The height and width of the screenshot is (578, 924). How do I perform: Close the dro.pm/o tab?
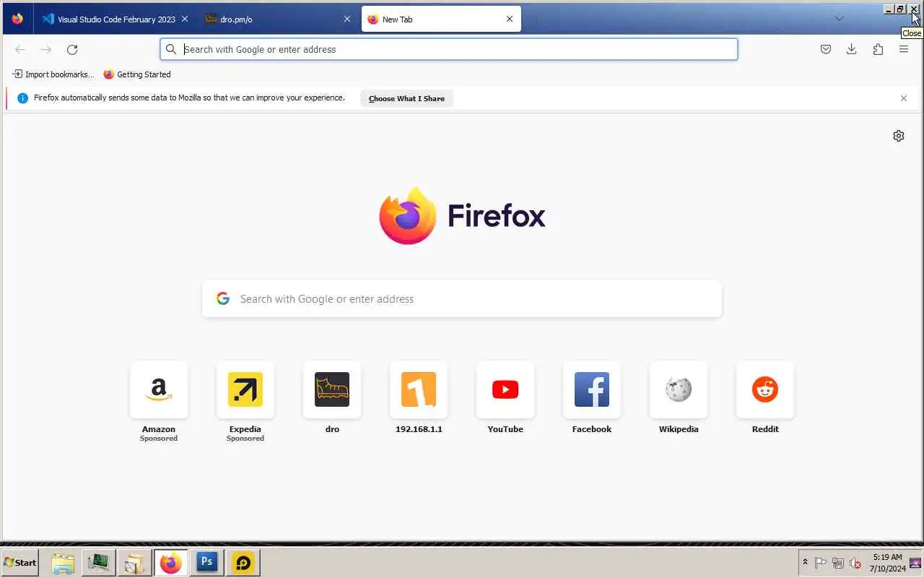click(347, 20)
